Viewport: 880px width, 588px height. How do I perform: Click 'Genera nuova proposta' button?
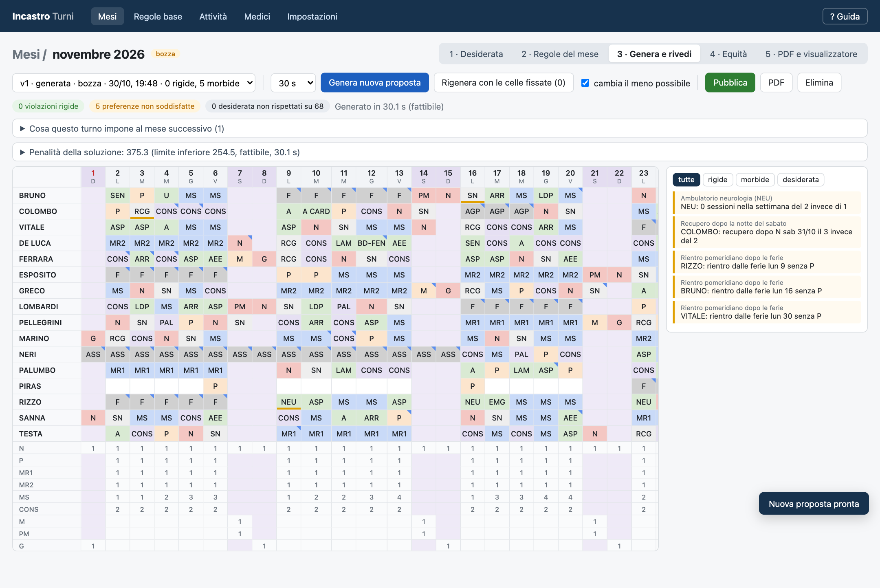click(x=375, y=83)
